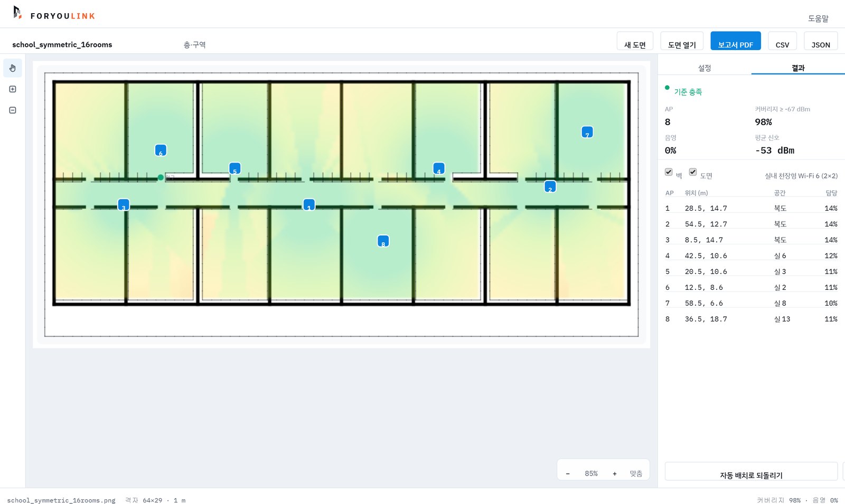Click the 보고서 PDF button

735,42
